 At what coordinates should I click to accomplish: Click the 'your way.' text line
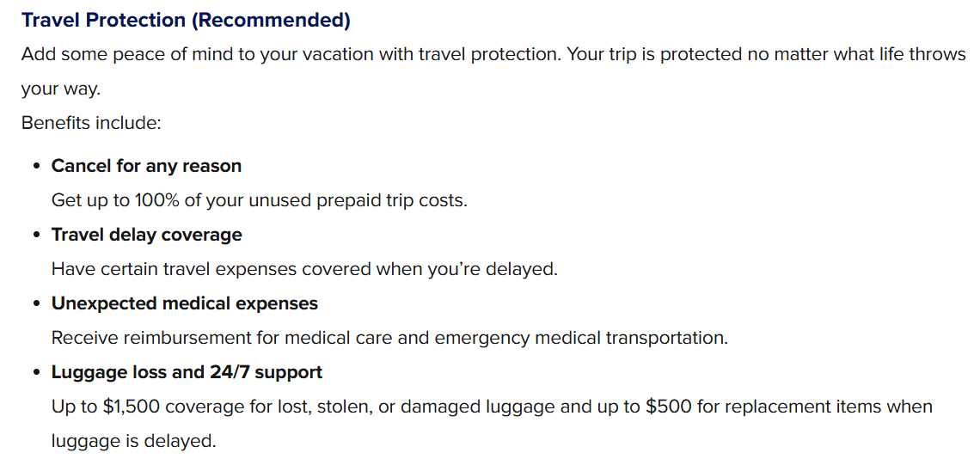[61, 89]
